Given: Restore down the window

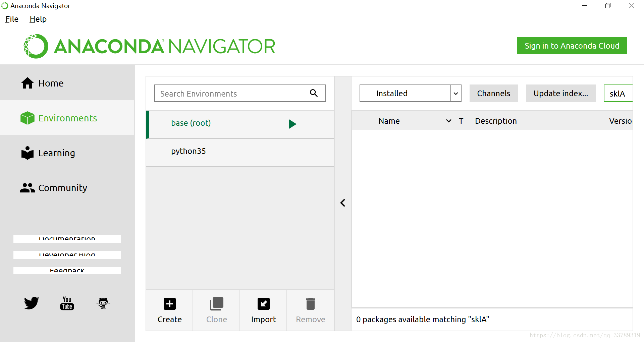Looking at the screenshot, I should coord(608,6).
